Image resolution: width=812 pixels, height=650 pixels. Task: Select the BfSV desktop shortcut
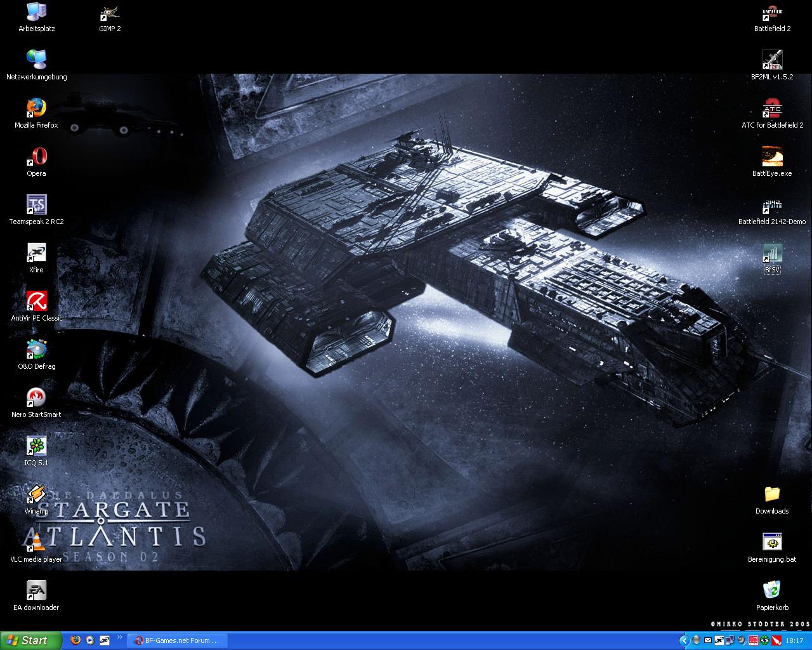[772, 259]
